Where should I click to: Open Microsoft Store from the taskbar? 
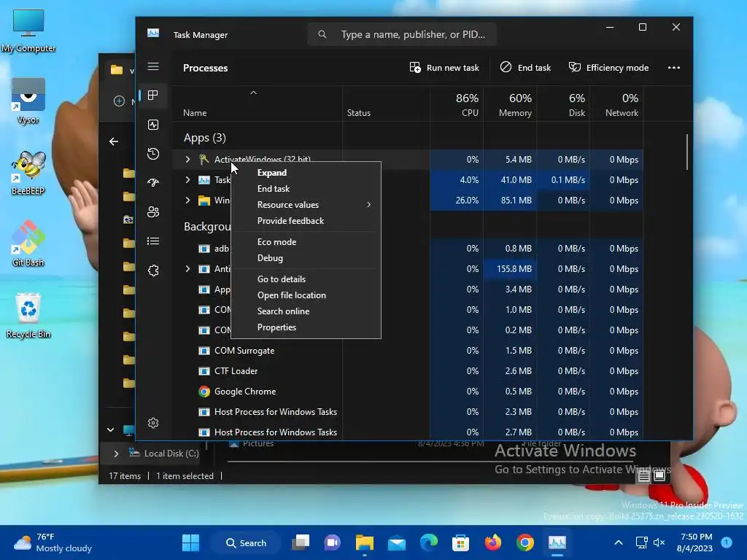pos(461,542)
